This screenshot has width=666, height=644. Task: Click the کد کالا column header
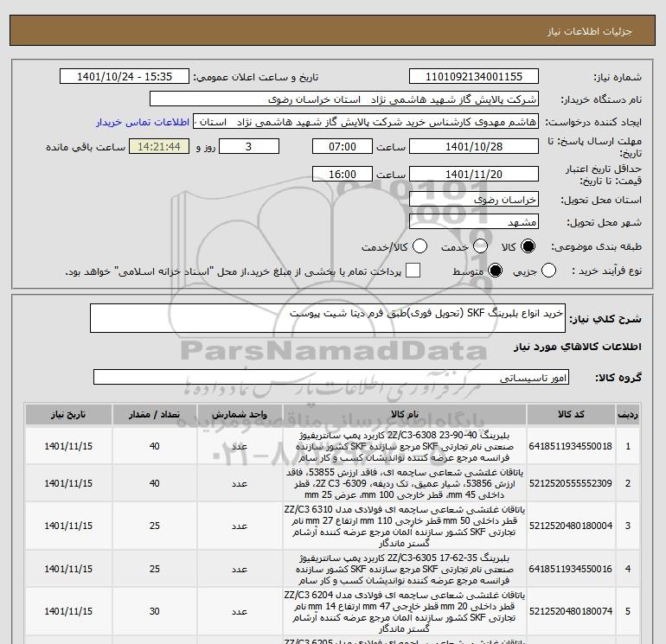[574, 415]
